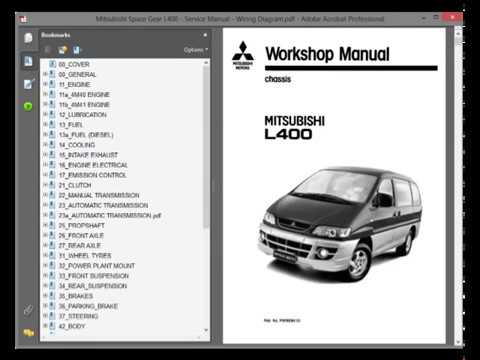Screen dimensions: 480x360
Task: Click the 13_FUEL bookmark page icon
Action: point(52,124)
